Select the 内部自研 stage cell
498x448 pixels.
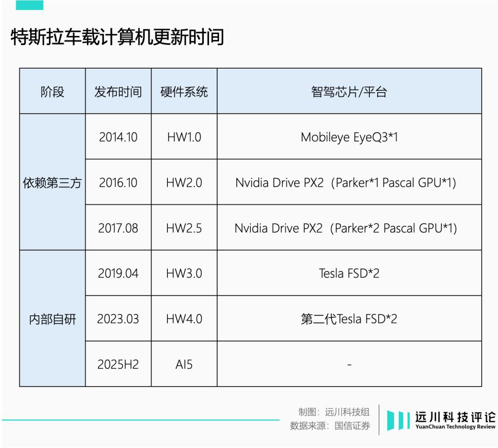pyautogui.click(x=53, y=318)
